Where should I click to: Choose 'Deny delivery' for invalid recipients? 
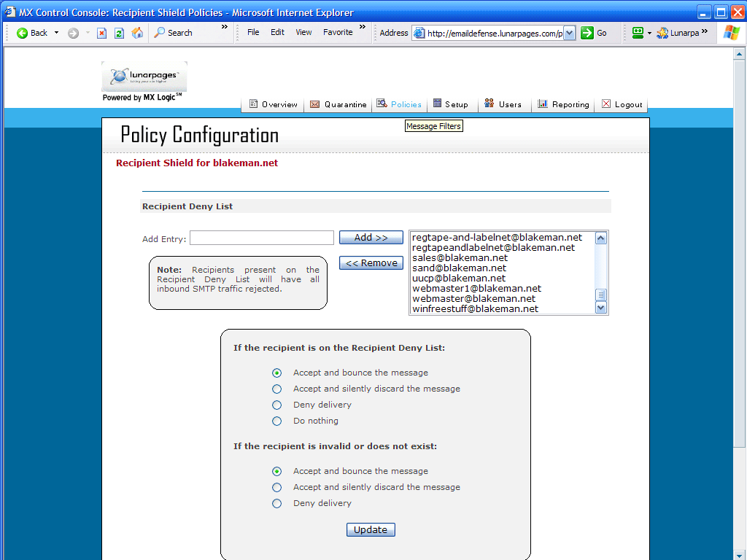click(276, 503)
